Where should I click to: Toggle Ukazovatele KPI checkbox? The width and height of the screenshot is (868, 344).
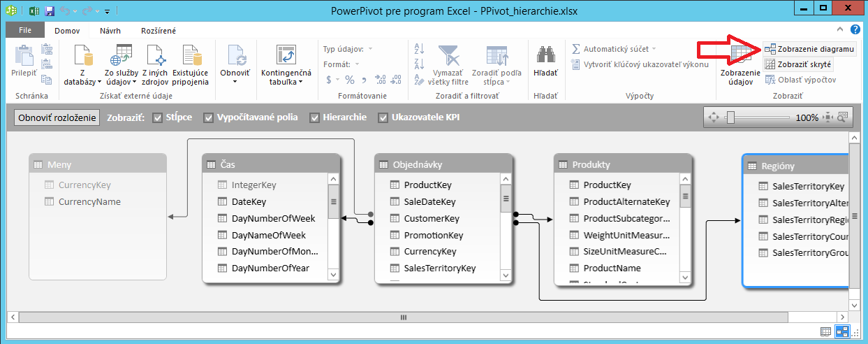click(383, 117)
